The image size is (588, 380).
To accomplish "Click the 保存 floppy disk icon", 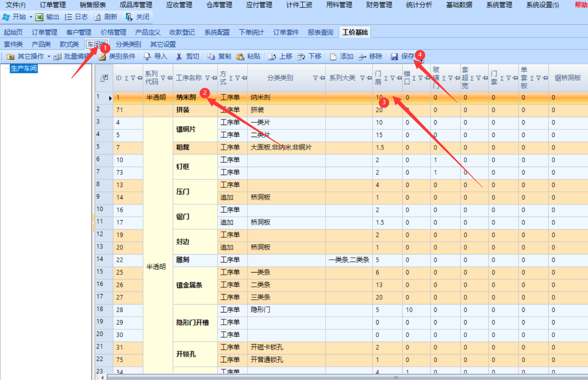I will 394,57.
